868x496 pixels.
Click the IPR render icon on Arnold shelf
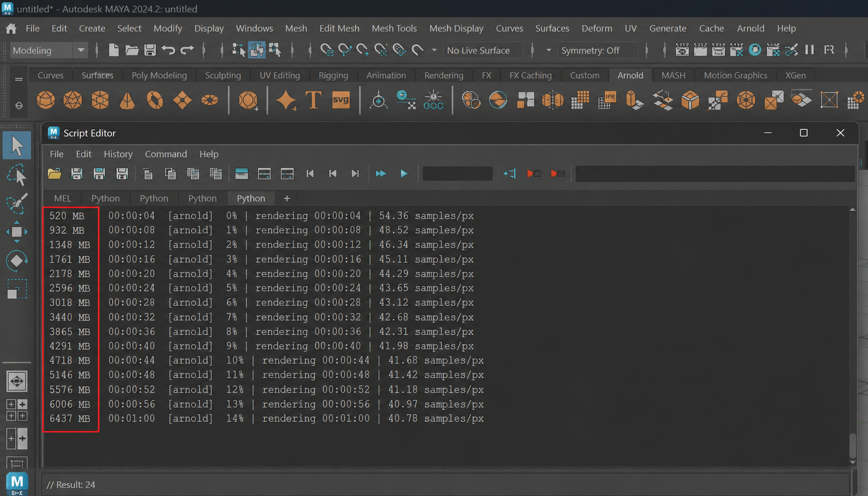coord(607,99)
